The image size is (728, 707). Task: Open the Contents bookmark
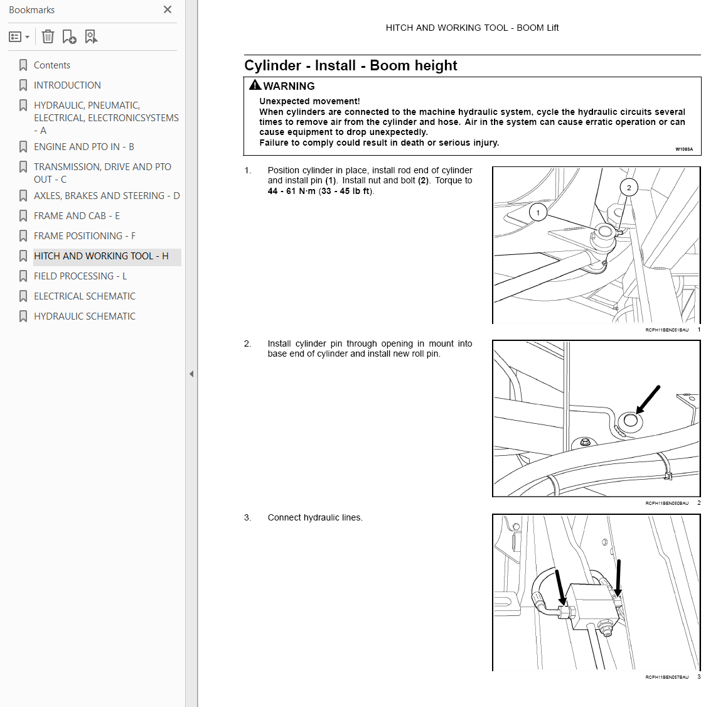click(x=51, y=65)
